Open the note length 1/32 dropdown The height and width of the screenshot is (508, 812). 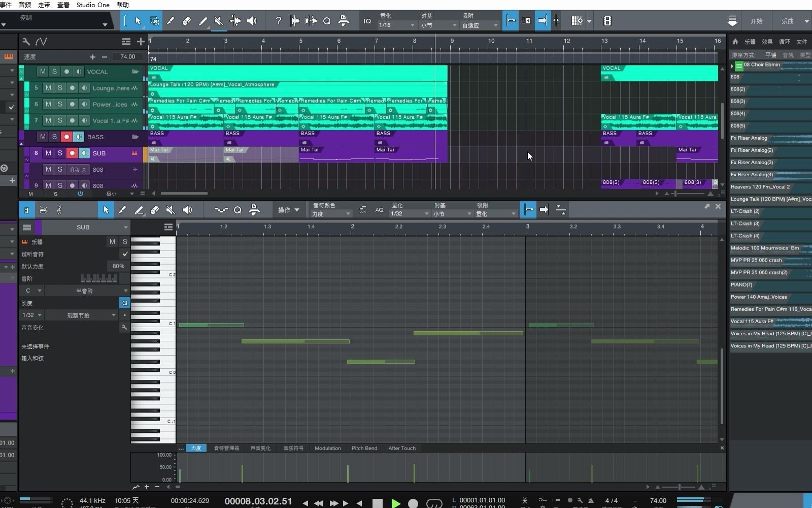tap(31, 315)
